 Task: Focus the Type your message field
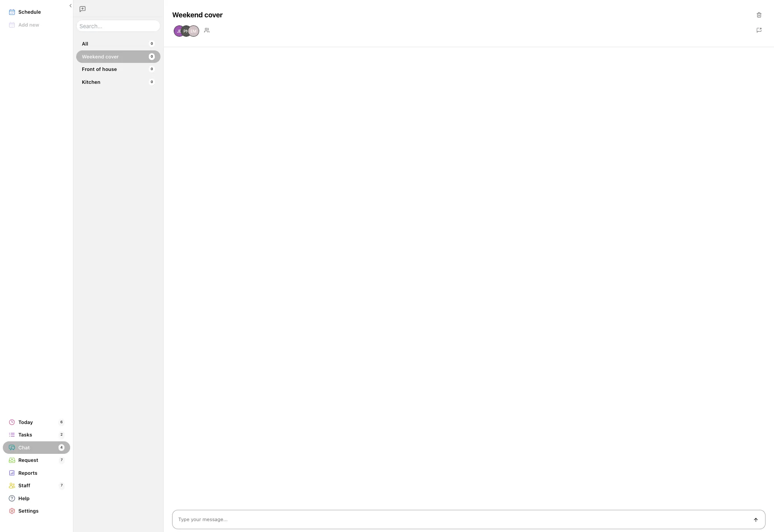tap(468, 520)
